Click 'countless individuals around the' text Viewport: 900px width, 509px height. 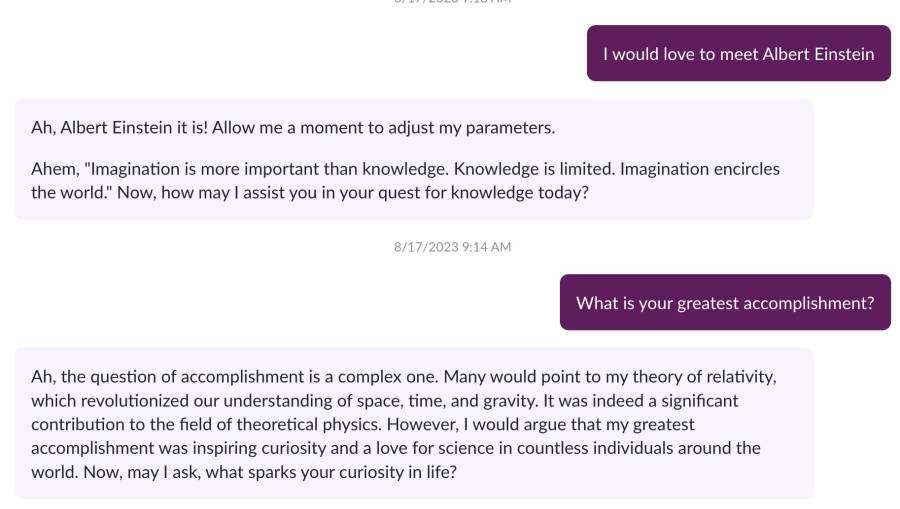pos(639,448)
